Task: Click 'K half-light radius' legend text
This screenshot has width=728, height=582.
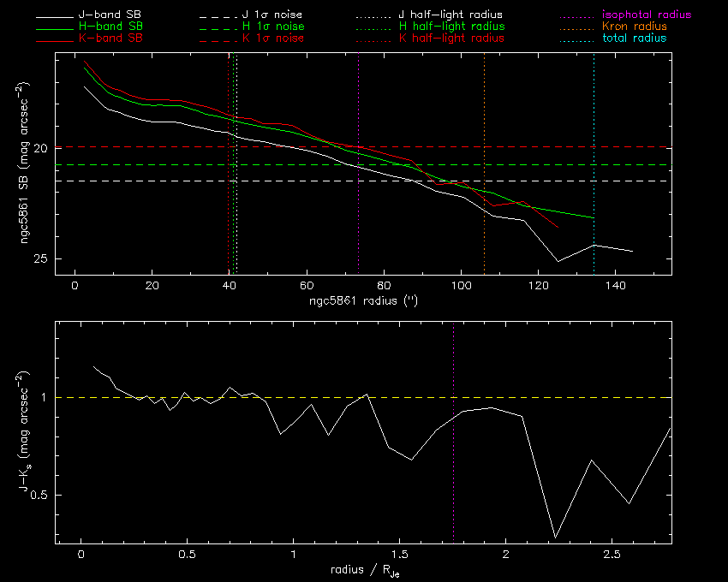Action: 451,39
